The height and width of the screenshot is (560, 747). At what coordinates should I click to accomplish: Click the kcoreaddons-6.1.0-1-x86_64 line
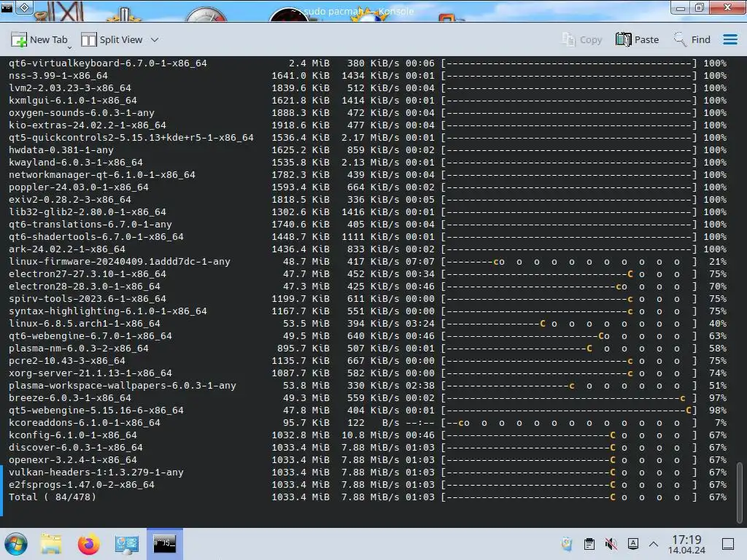[x=368, y=422]
